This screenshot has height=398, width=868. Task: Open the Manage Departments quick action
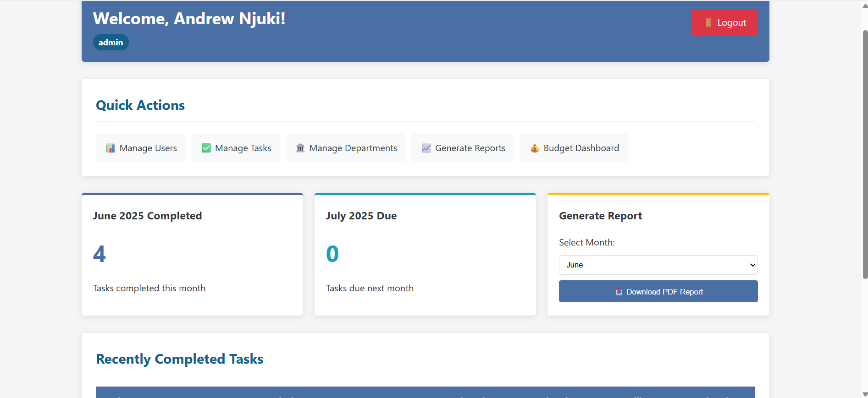pos(346,147)
